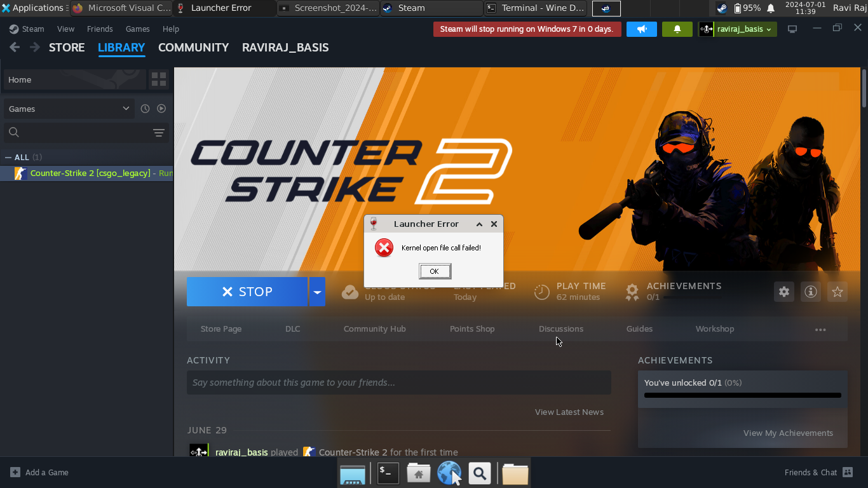
Task: Add Counter-Strike 2 to favorites star
Action: 837,292
